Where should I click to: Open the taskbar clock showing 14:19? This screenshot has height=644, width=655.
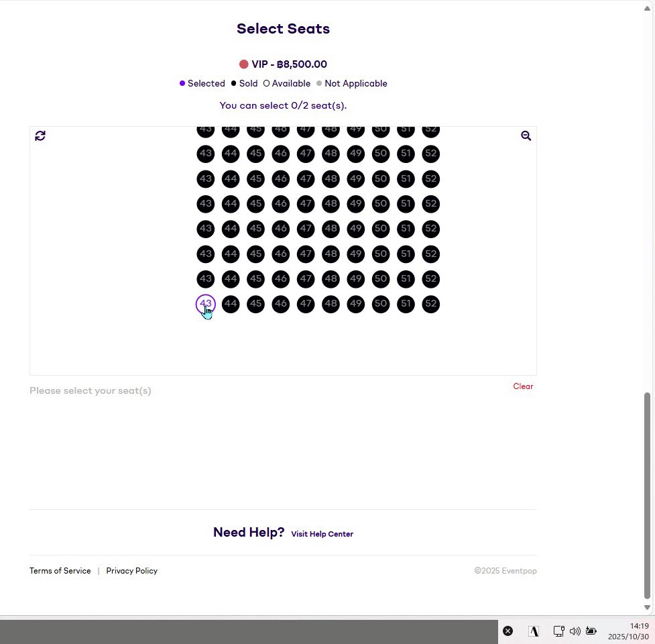[628, 631]
